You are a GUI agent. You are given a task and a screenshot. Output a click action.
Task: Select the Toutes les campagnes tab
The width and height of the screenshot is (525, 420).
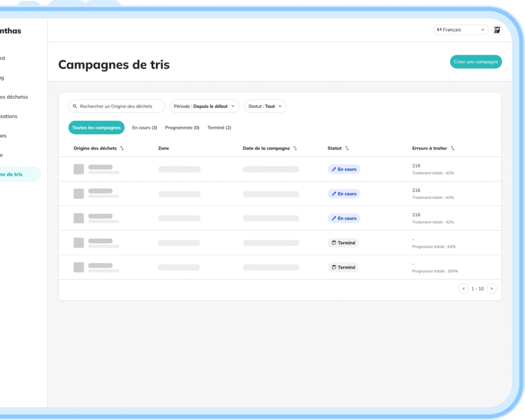click(96, 128)
